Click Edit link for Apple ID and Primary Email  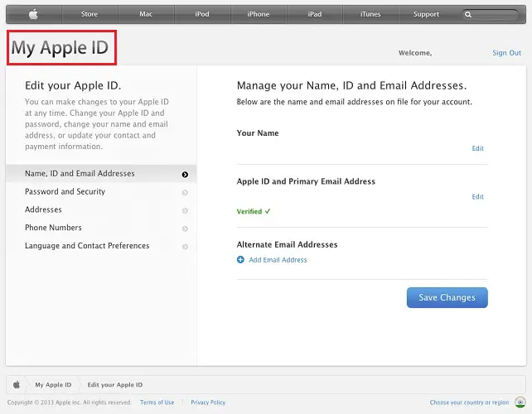point(477,197)
